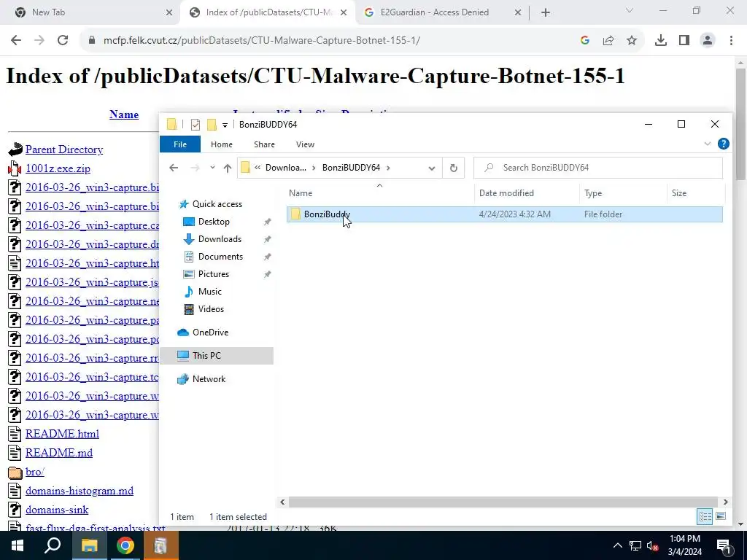This screenshot has width=747, height=560.
Task: Open address bar history dropdown in Explorer
Action: (x=432, y=168)
